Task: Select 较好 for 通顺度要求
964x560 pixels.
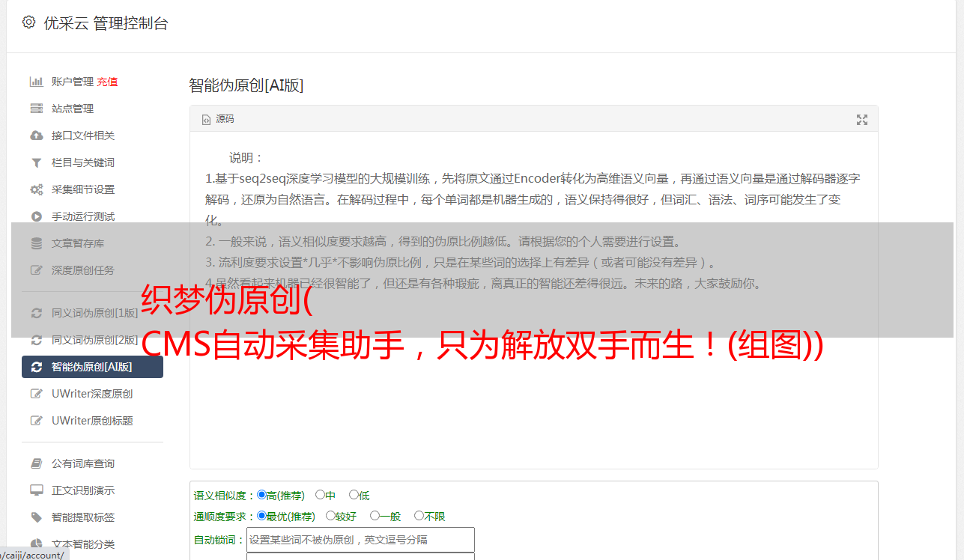Action: coord(330,516)
